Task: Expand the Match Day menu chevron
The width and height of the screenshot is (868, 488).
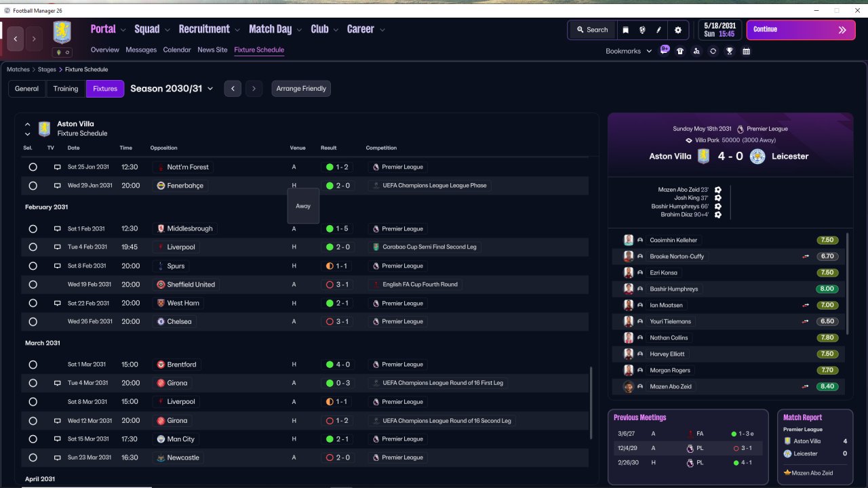Action: coord(299,30)
